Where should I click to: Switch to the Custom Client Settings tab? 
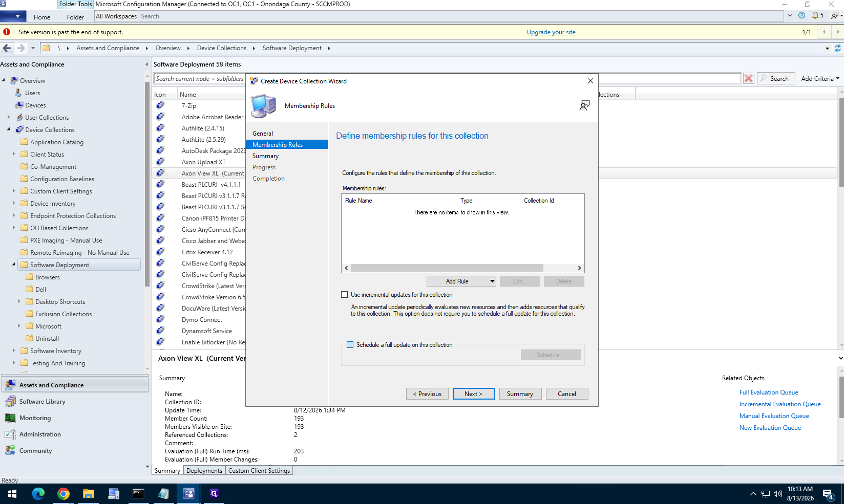[x=259, y=471]
